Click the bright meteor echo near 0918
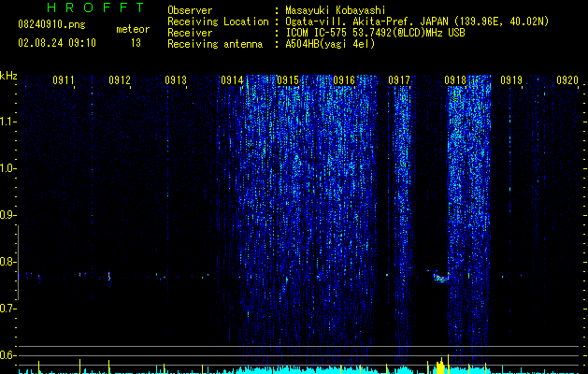This screenshot has height=374, width=588. click(x=441, y=277)
